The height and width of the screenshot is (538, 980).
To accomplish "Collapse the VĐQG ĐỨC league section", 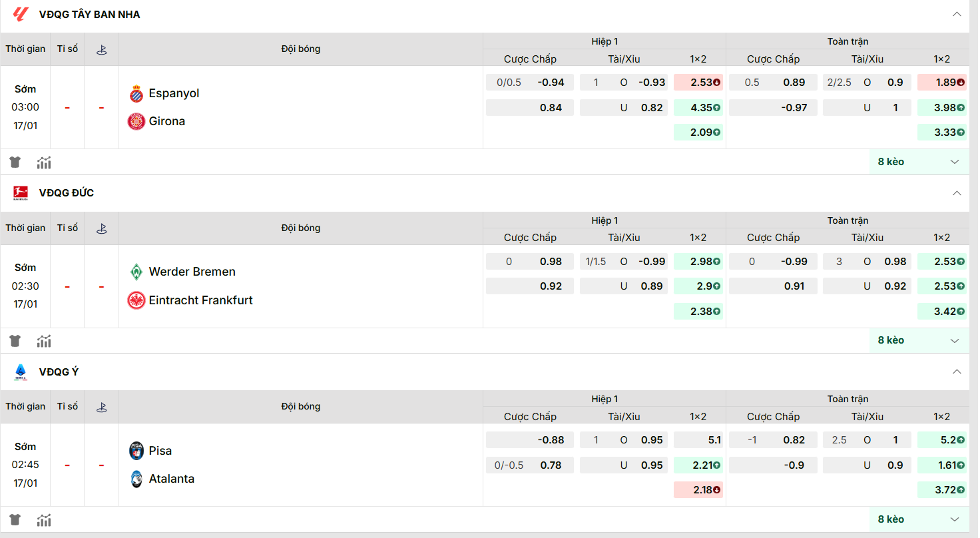I will (957, 193).
